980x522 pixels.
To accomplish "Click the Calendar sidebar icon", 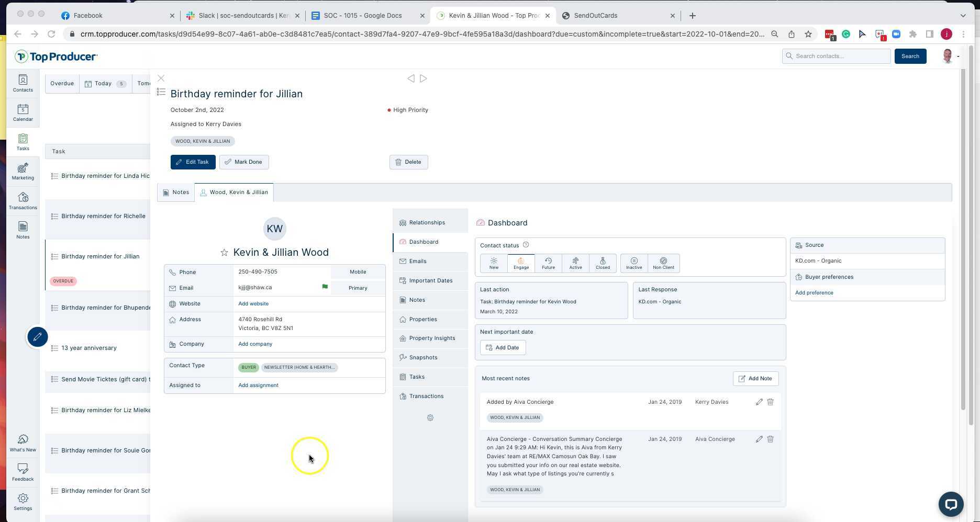I will point(23,112).
